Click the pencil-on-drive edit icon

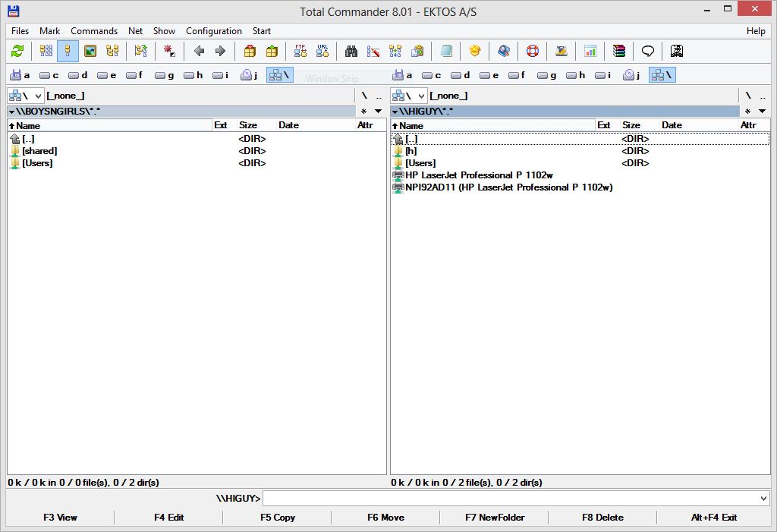coord(562,51)
